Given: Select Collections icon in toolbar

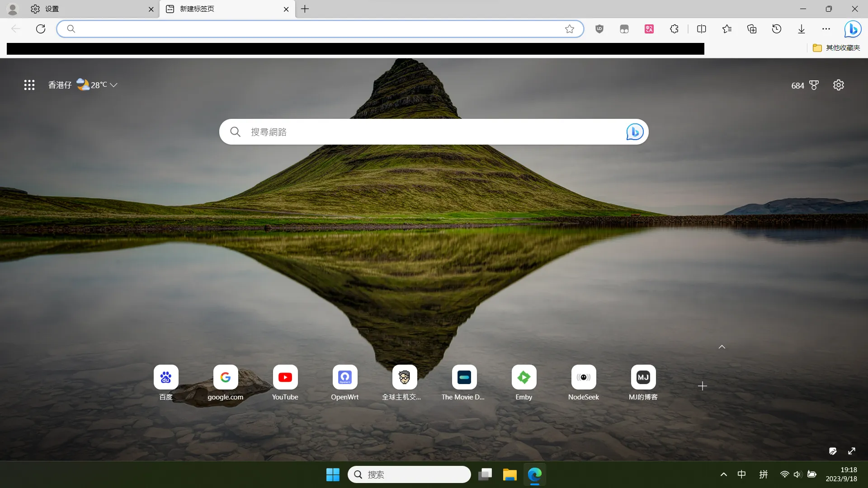Looking at the screenshot, I should click(x=752, y=28).
